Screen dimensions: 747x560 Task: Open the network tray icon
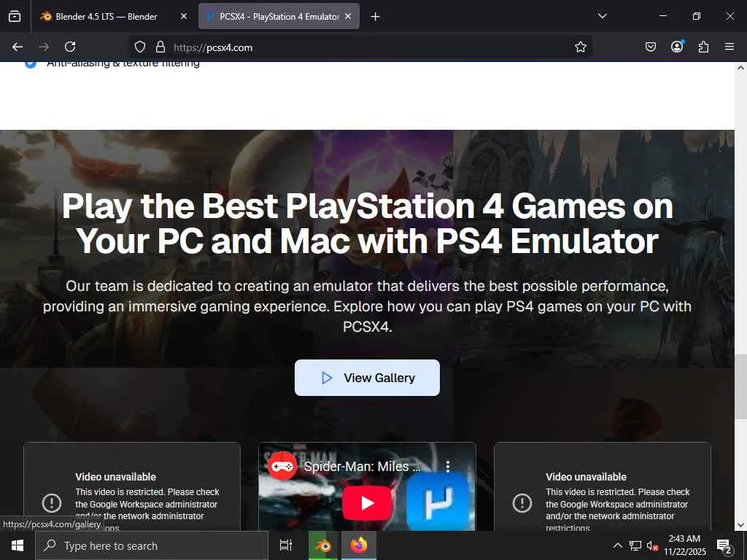pos(635,545)
